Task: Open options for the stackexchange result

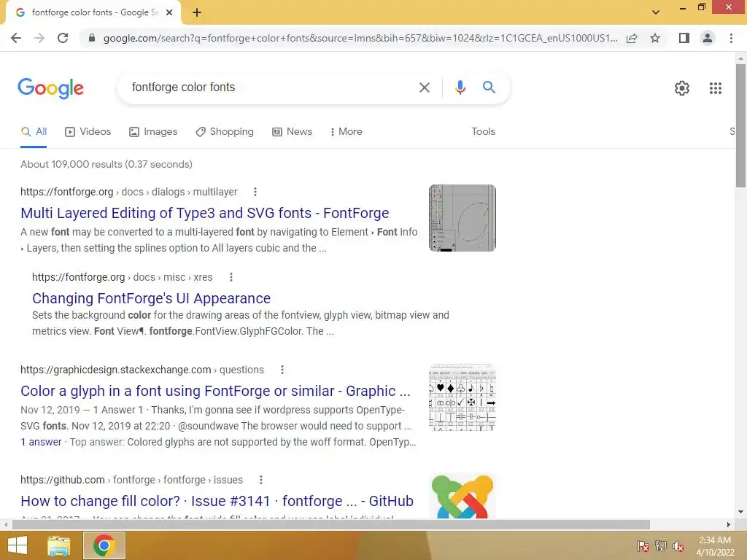Action: [282, 370]
